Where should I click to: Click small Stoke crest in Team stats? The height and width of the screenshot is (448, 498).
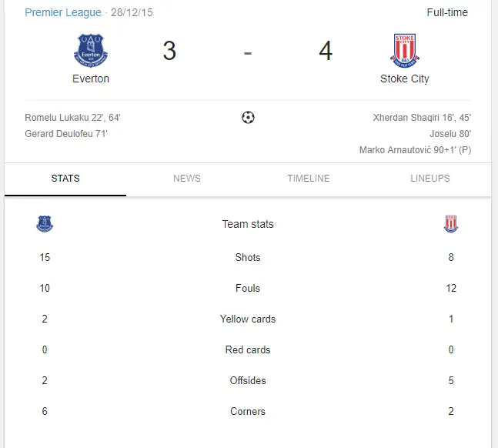tap(451, 224)
